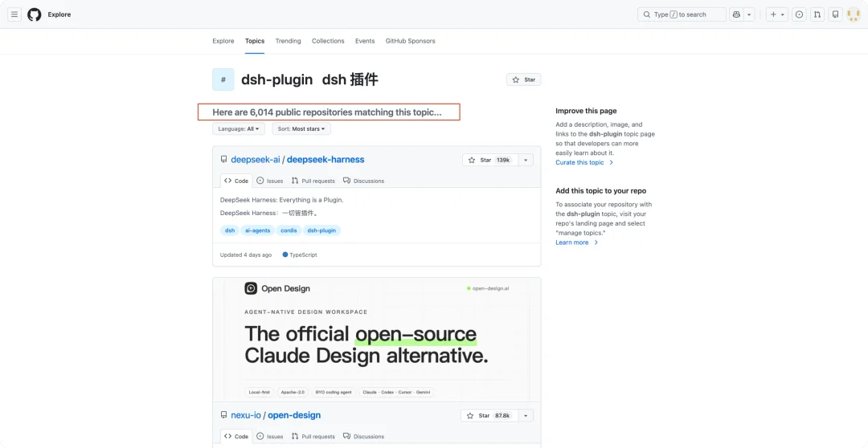Open deepseek-harness Pull requests tab
This screenshot has height=448, width=868.
tap(313, 181)
